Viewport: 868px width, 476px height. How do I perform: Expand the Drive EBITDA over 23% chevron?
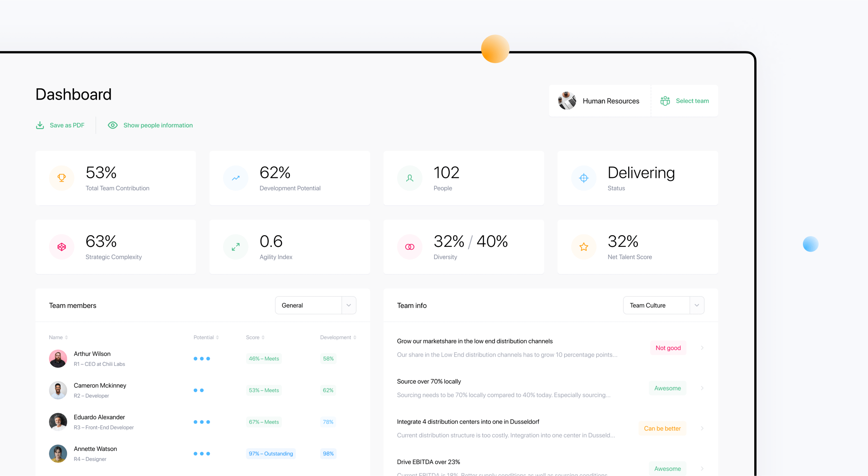pyautogui.click(x=702, y=469)
